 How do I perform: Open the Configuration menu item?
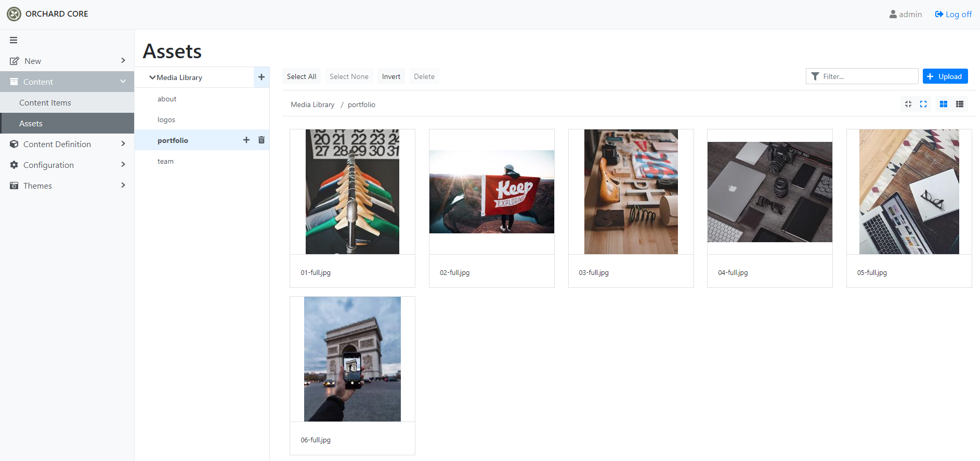[x=67, y=165]
